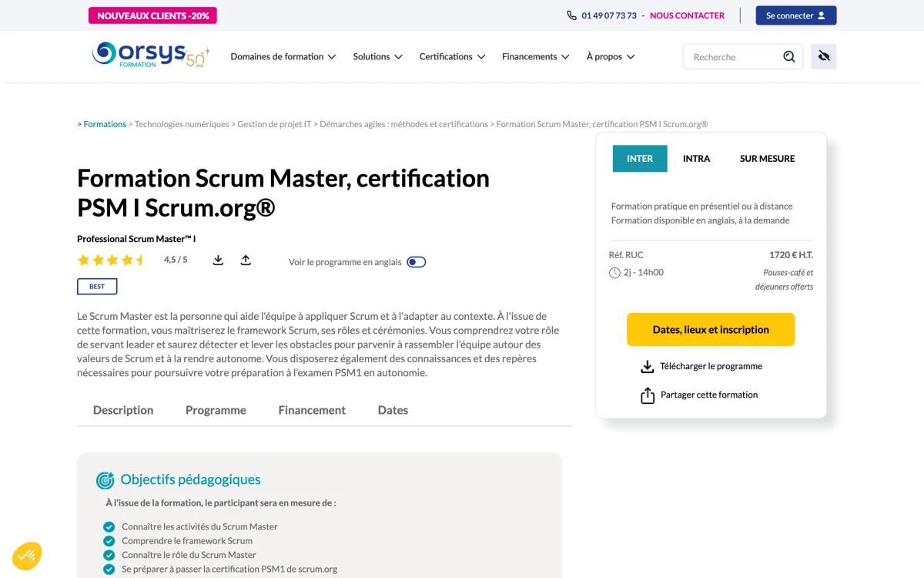The width and height of the screenshot is (924, 578).
Task: Select the SUR MESURE tab
Action: click(x=768, y=159)
